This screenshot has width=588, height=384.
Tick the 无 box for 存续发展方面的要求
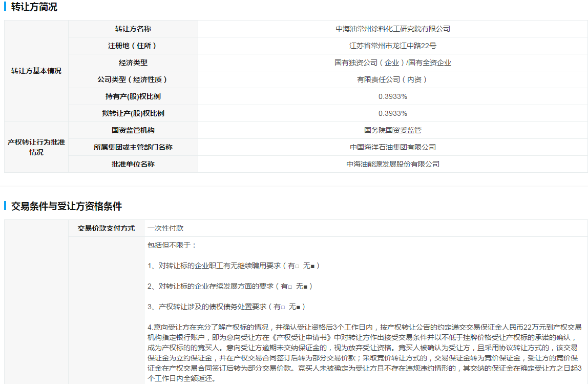click(x=305, y=287)
